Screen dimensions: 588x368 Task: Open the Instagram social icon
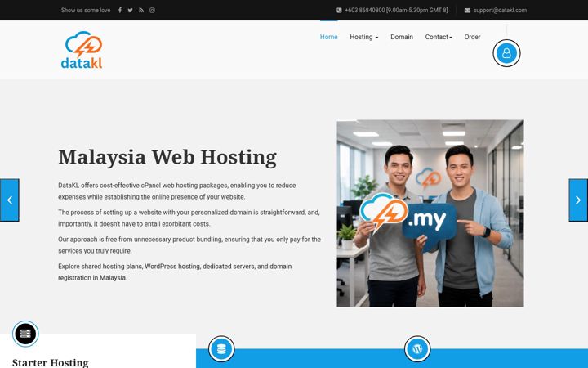[152, 10]
